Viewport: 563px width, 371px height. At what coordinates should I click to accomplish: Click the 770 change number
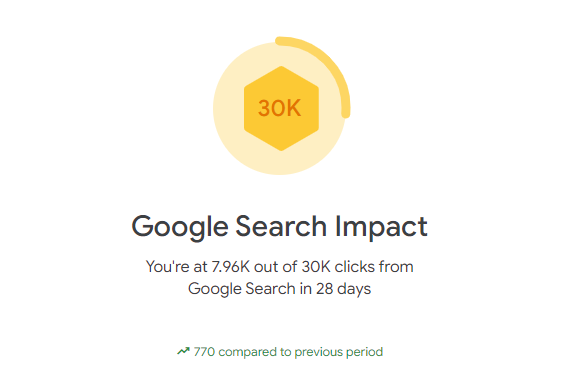[204, 352]
